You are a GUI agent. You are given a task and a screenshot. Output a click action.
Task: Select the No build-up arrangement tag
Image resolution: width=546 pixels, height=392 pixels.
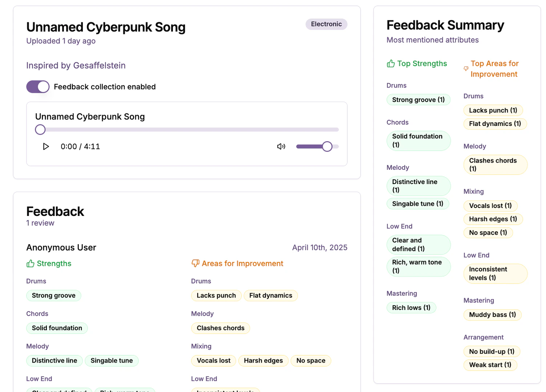pyautogui.click(x=491, y=351)
